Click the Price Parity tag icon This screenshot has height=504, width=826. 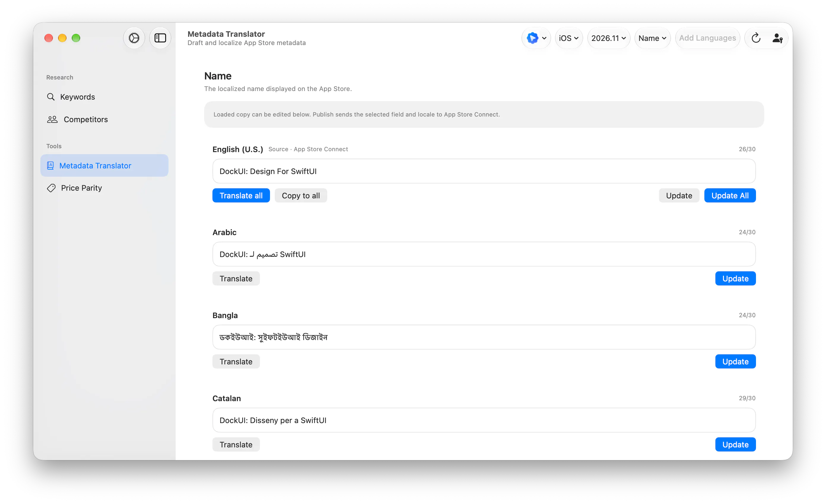[x=51, y=188]
